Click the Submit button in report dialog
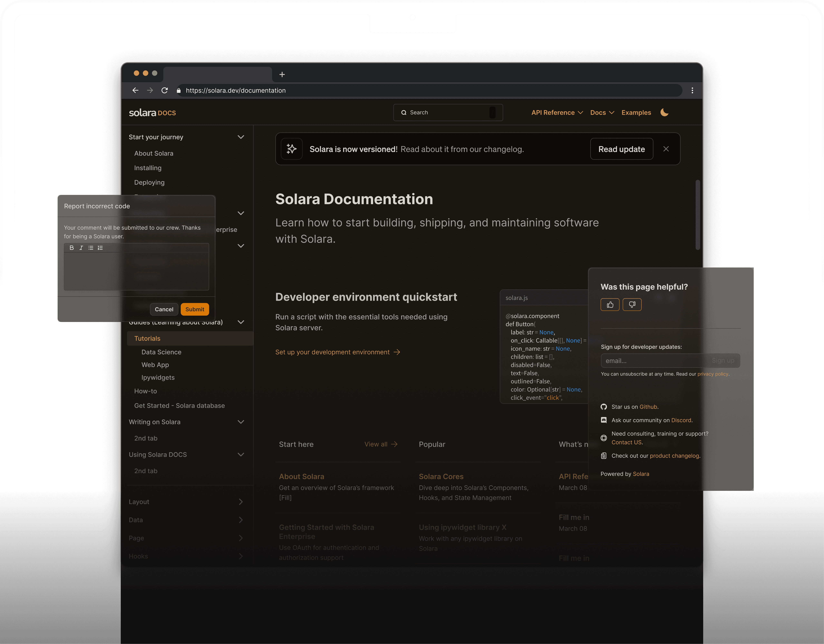Viewport: 824px width, 644px height. (x=195, y=309)
